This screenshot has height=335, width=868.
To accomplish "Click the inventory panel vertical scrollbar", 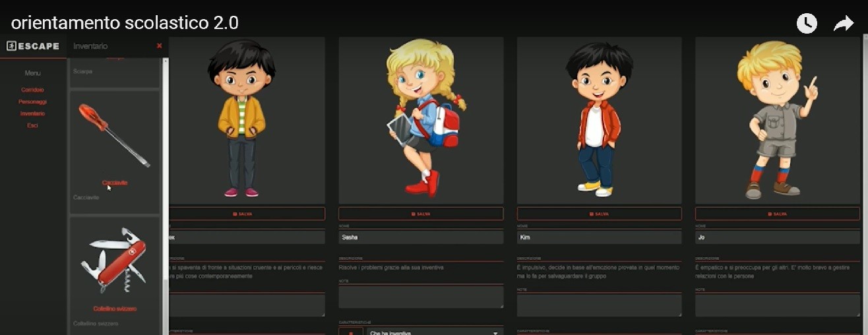I will point(165,198).
